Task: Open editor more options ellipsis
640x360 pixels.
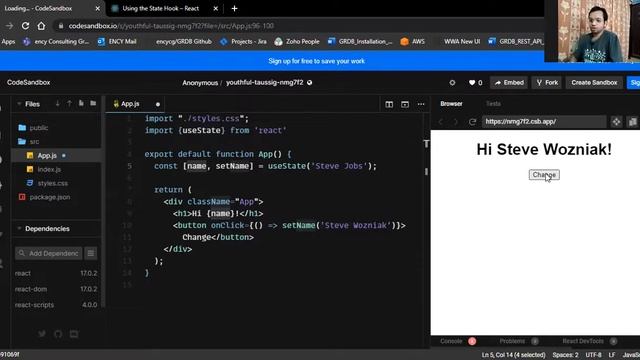Action: click(421, 104)
